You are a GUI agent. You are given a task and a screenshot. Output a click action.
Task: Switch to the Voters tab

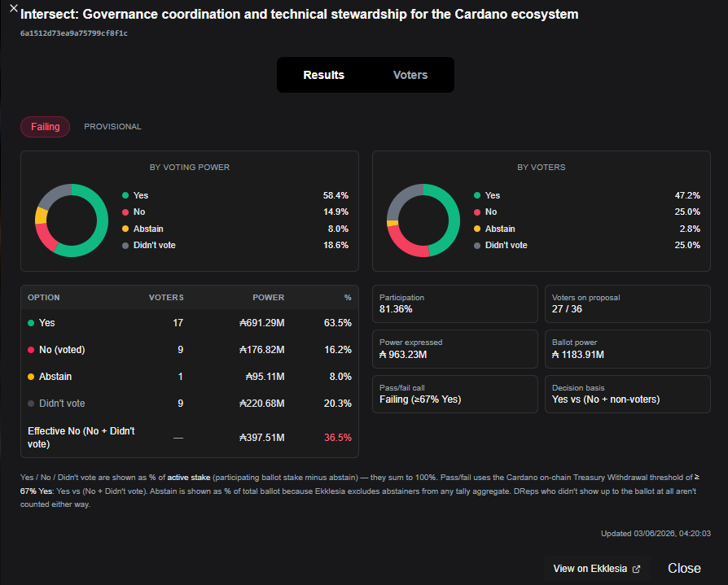[x=410, y=75]
